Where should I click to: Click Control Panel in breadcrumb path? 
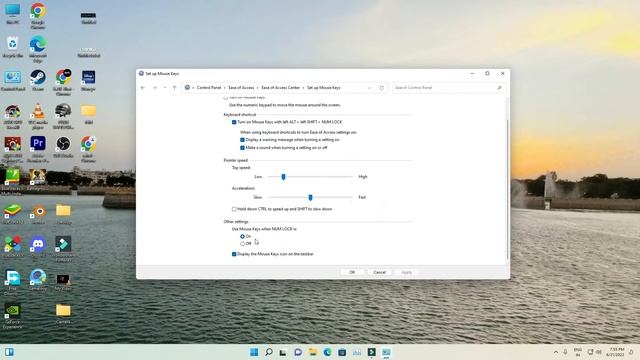(x=209, y=88)
